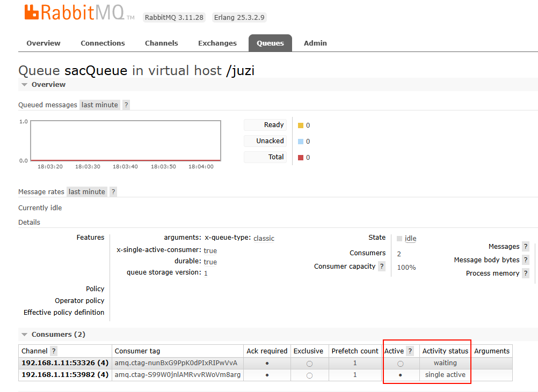The image size is (538, 392).
Task: Click Message body bytes help icon
Action: pos(526,260)
